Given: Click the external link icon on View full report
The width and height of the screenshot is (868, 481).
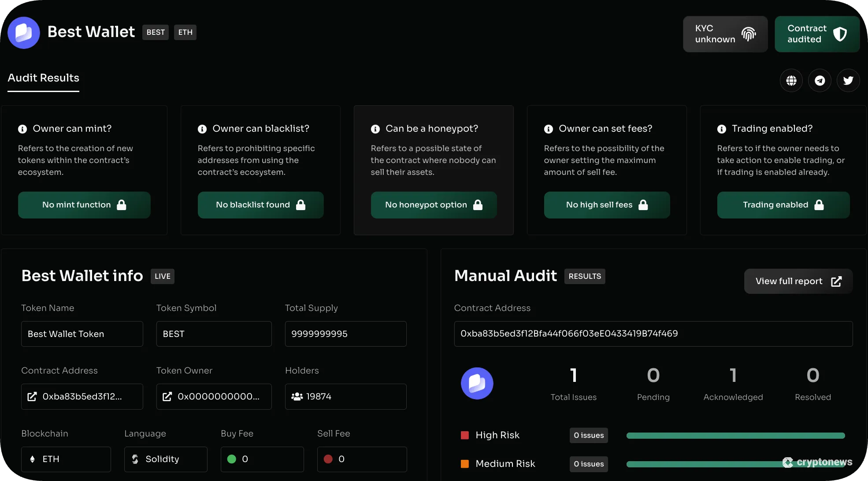Looking at the screenshot, I should pyautogui.click(x=836, y=281).
